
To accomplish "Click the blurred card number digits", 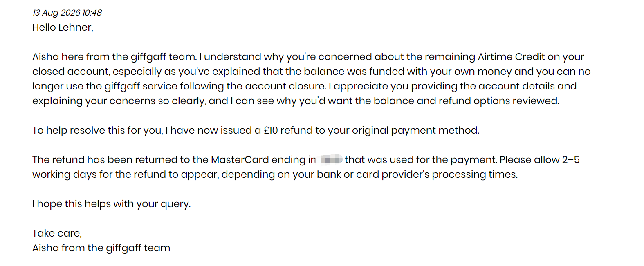I will 331,159.
